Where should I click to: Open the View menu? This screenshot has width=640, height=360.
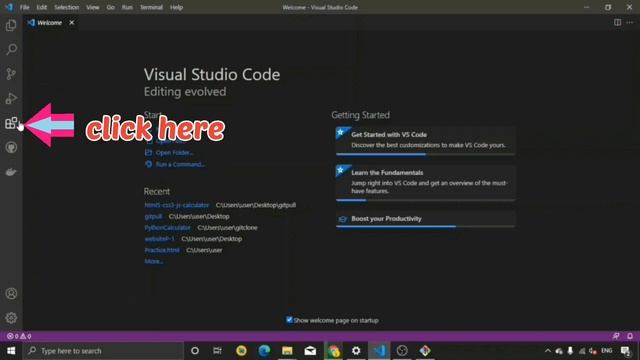coord(93,7)
